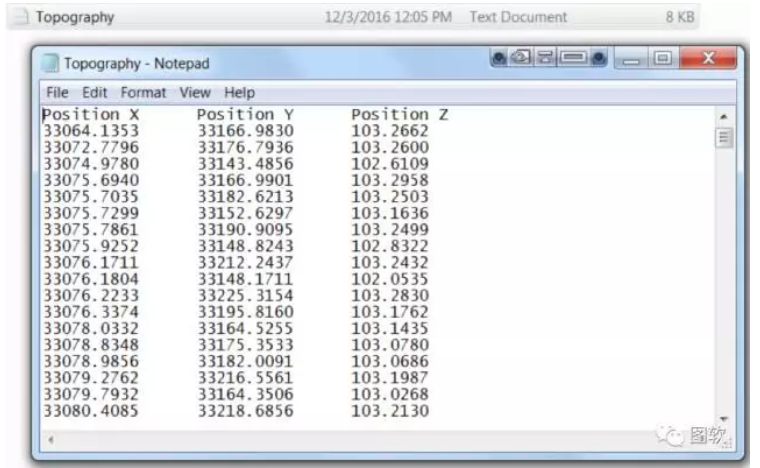
Task: Open the Help menu
Action: click(x=239, y=92)
